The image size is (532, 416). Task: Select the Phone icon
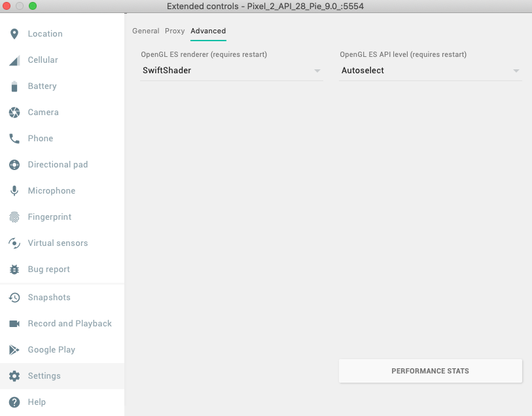(x=13, y=138)
